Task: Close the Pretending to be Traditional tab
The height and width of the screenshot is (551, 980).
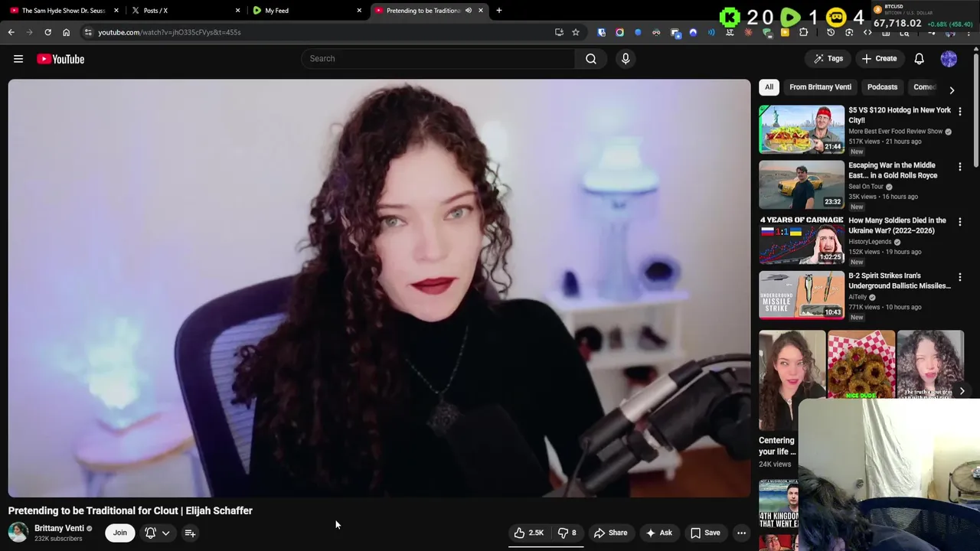Action: point(481,11)
